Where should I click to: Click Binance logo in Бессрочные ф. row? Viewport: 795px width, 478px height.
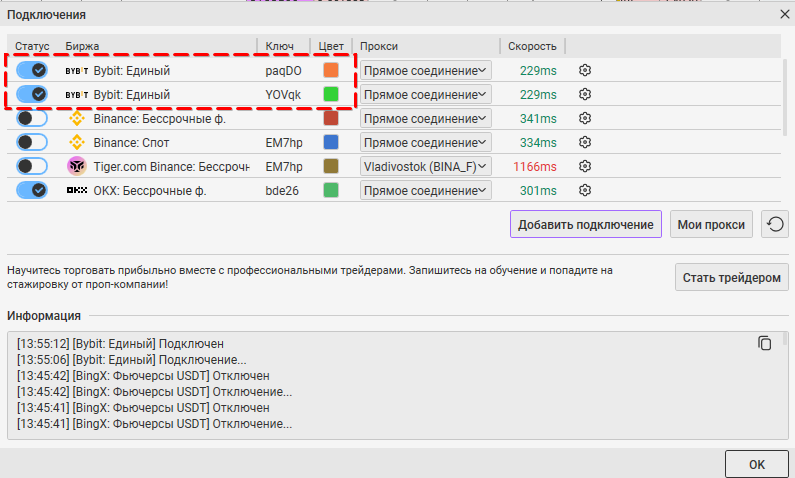pos(77,118)
